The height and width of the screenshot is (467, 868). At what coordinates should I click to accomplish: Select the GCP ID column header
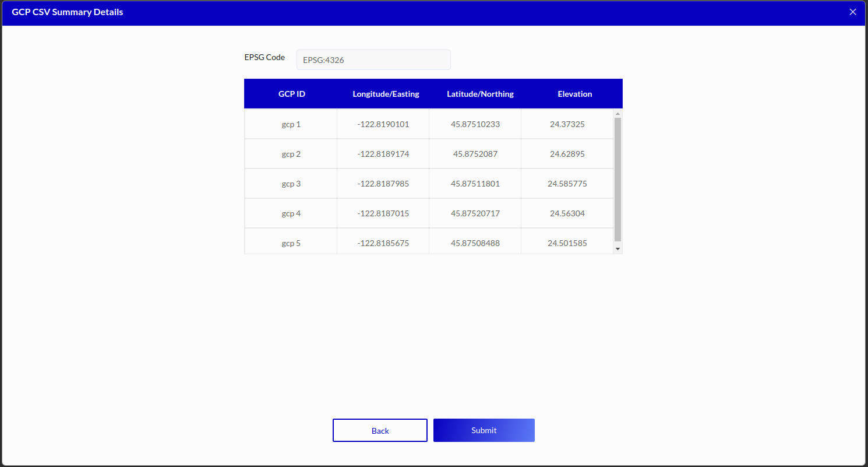tap(291, 94)
